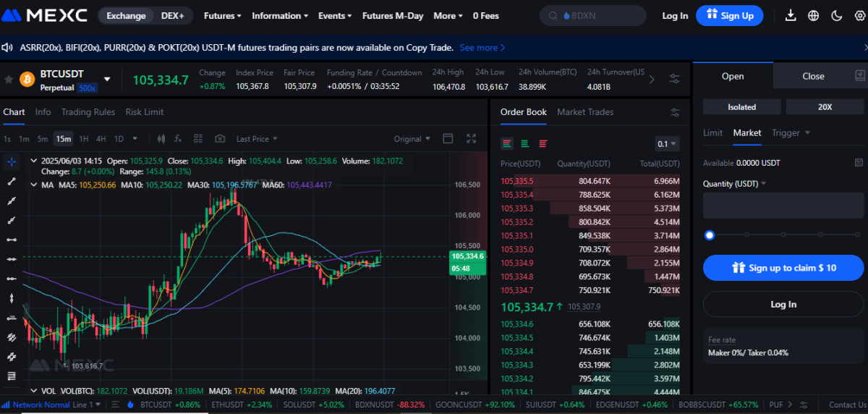The width and height of the screenshot is (868, 414).
Task: Open the order book settings sliders icon
Action: click(x=675, y=112)
